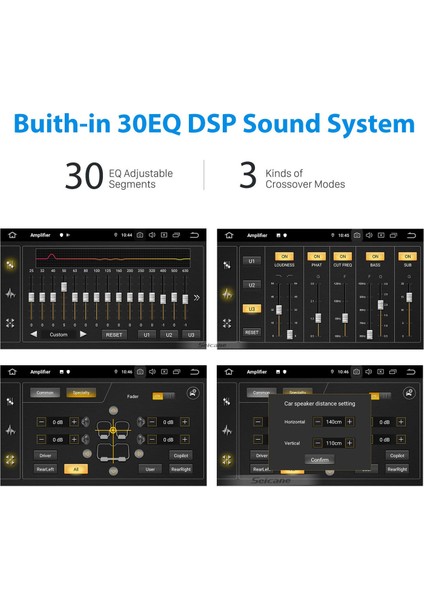Viewport: 424px width, 600px height.
Task: Click the 50 Hz equalizer slider raised to 5
Action: coord(64,287)
